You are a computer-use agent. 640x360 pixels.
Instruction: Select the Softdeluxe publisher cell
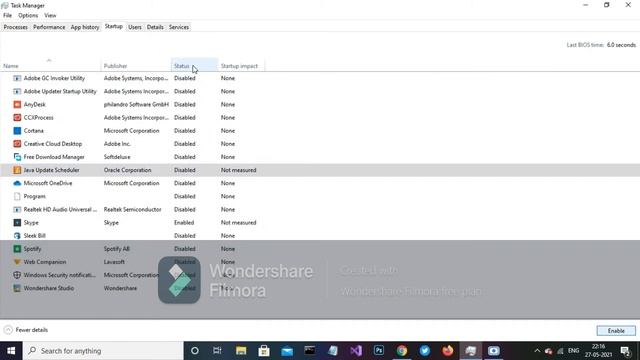pyautogui.click(x=117, y=157)
